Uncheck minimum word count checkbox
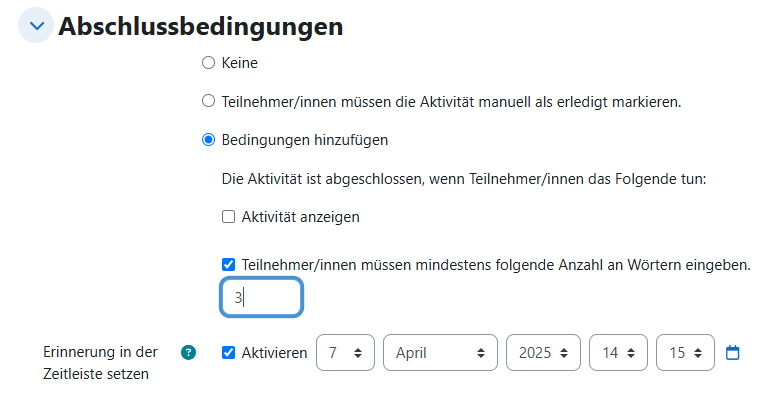The width and height of the screenshot is (782, 397). (x=228, y=264)
